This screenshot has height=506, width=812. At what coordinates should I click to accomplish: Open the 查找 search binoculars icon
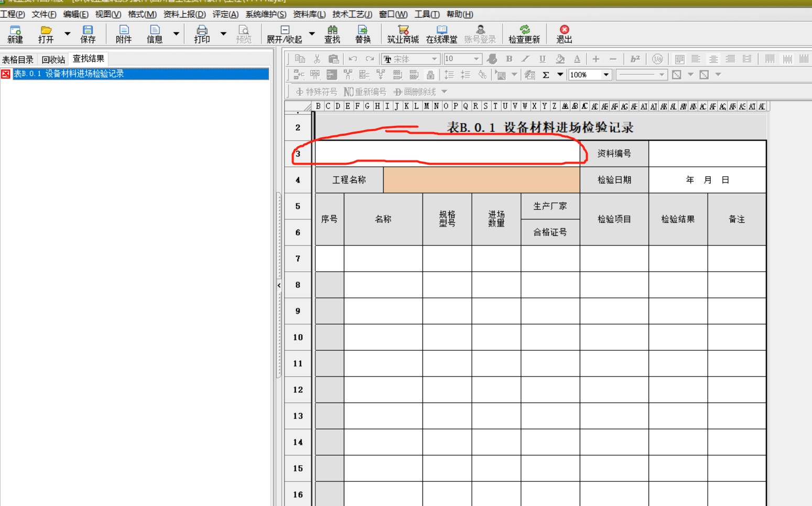coord(332,34)
